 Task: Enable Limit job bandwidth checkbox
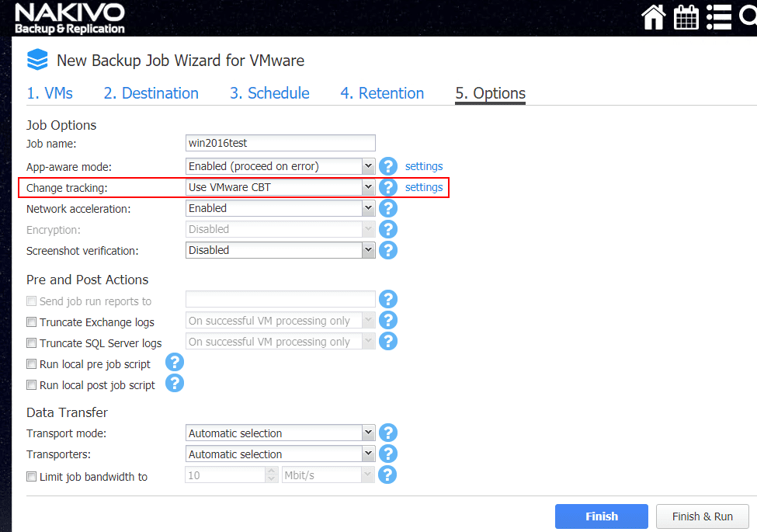coord(32,477)
